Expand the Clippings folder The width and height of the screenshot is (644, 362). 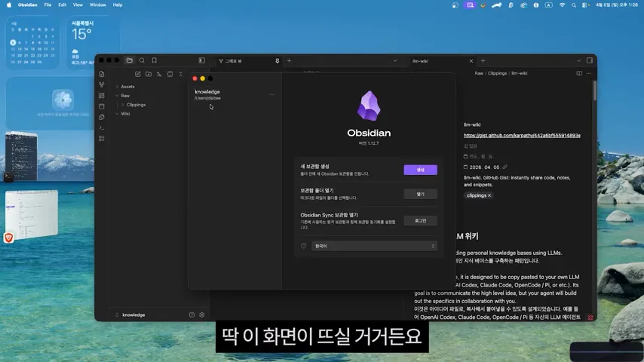136,105
